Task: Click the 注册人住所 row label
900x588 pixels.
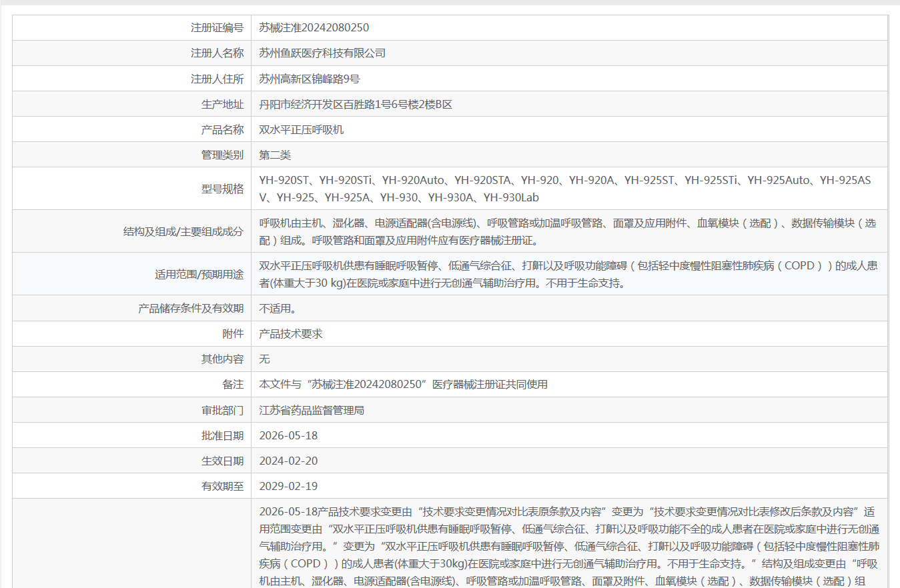Action: tap(217, 79)
